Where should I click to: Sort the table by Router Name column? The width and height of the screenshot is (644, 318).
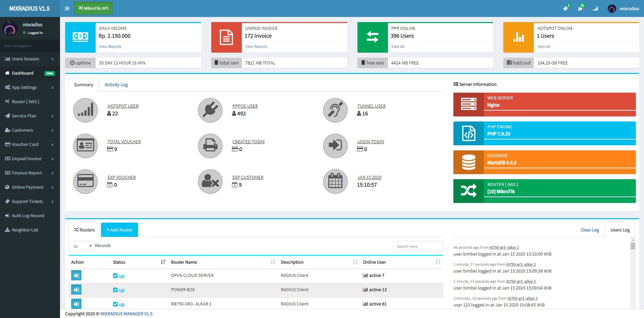pos(223,262)
